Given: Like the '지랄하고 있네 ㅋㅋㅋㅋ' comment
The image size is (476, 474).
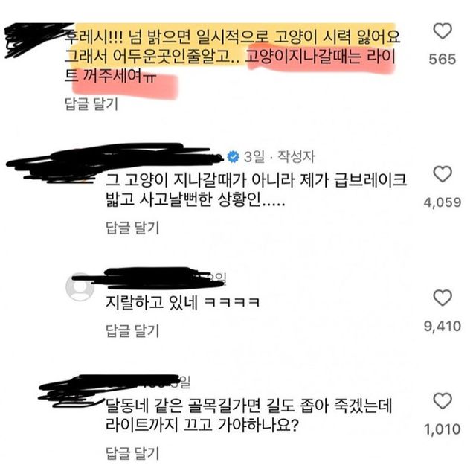Looking at the screenshot, I should coord(443,298).
